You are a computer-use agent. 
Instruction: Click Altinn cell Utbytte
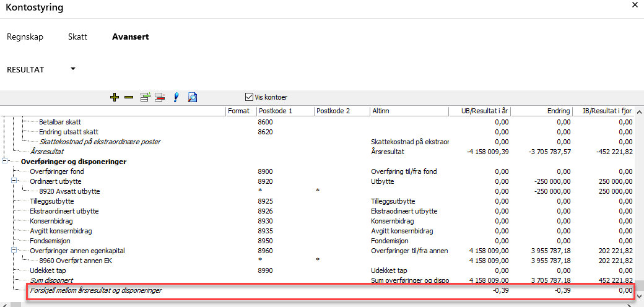coord(383,181)
